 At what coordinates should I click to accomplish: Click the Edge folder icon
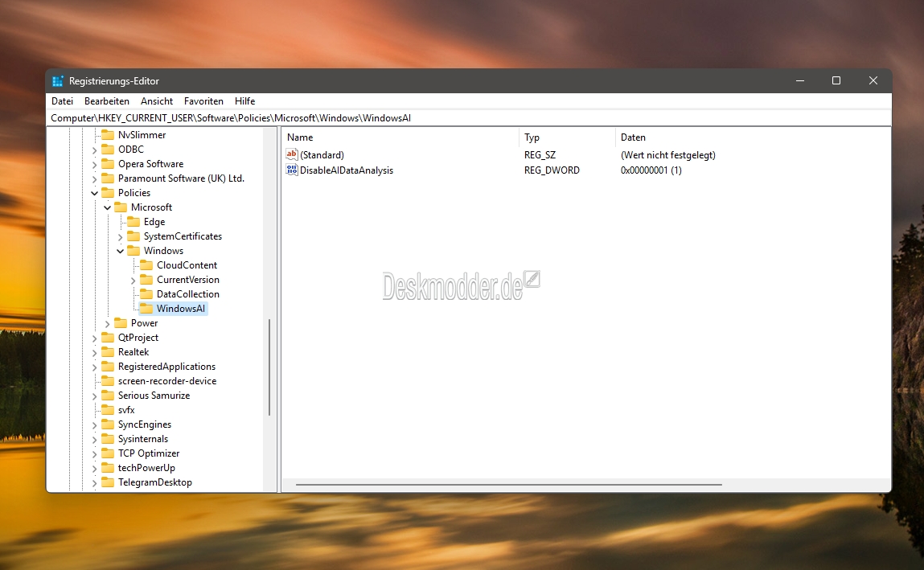[x=133, y=222]
